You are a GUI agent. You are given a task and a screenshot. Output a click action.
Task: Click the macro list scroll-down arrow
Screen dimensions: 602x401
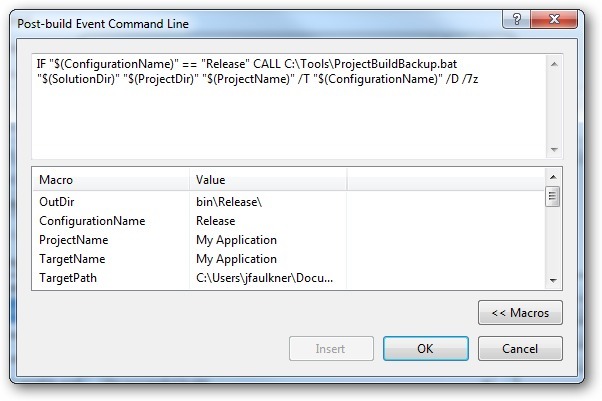(552, 281)
